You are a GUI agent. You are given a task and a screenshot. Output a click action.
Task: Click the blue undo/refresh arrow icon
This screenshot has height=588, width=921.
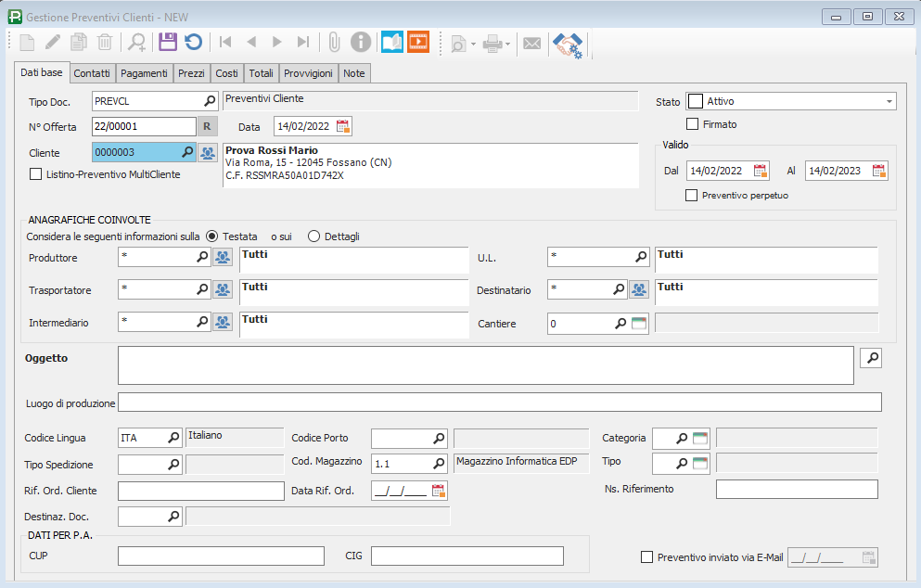pos(193,42)
